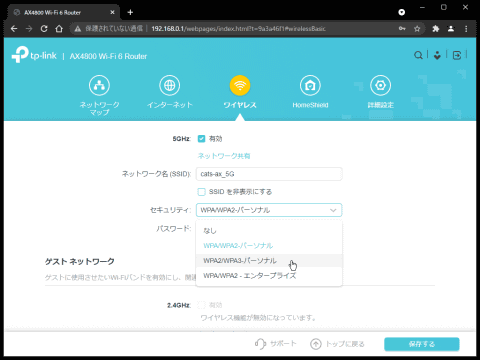
Task: Click the tp-link logo
Action: (x=34, y=55)
